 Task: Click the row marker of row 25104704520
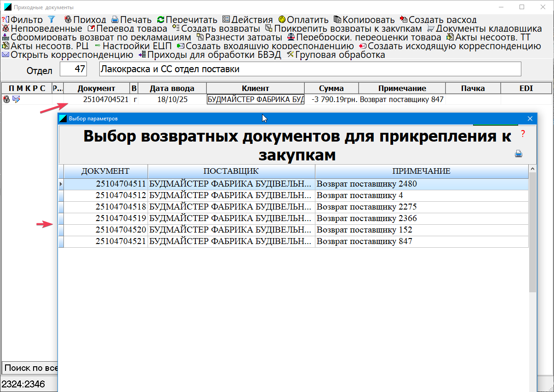(61, 230)
